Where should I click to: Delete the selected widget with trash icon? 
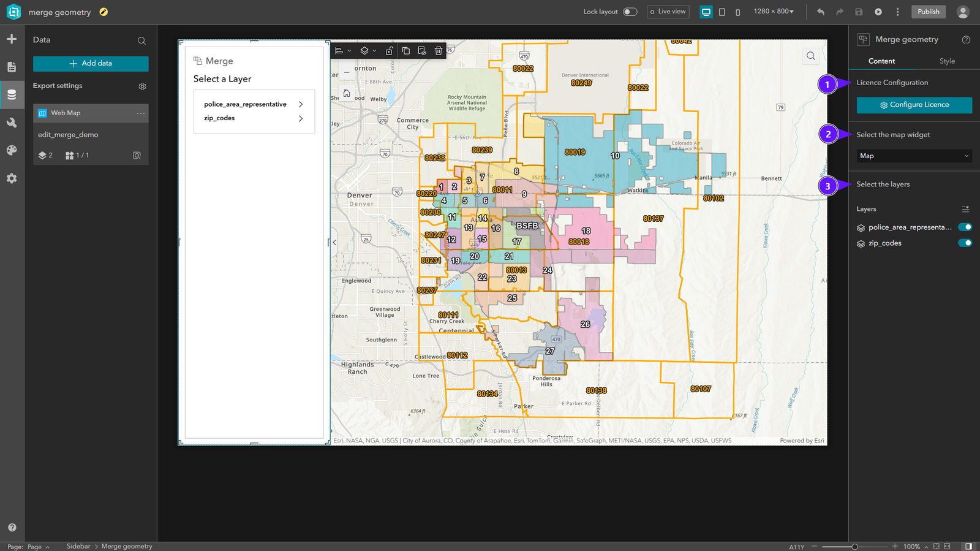pyautogui.click(x=439, y=51)
